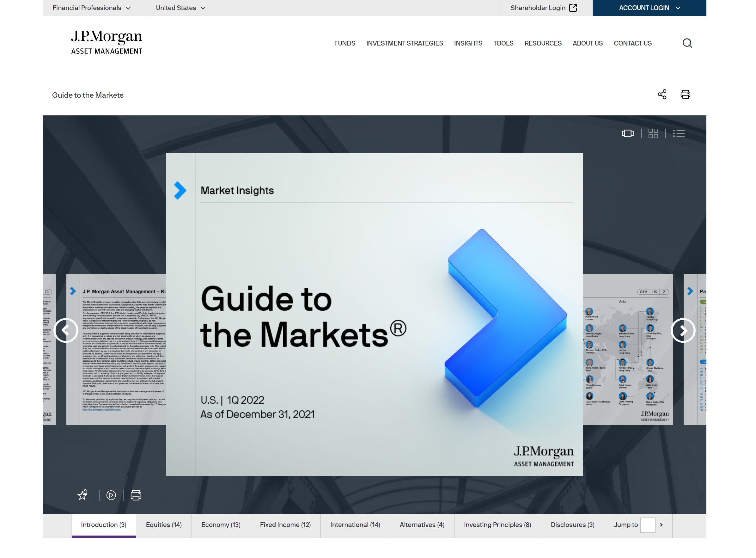The height and width of the screenshot is (558, 756).
Task: Select the Fixed Income (12) tab
Action: (285, 525)
